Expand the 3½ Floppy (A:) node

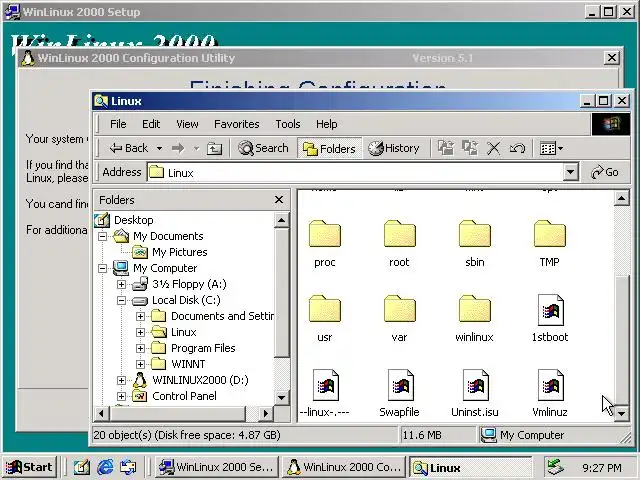121,284
